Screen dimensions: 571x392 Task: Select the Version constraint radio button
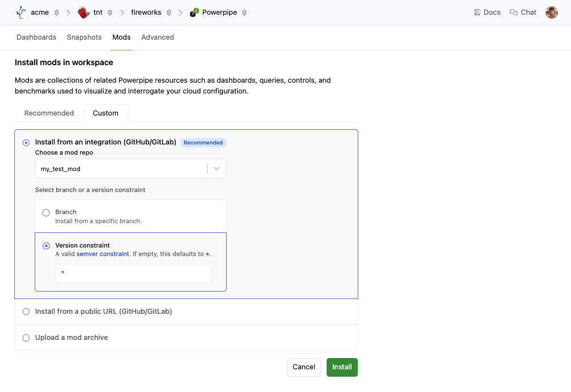click(46, 246)
